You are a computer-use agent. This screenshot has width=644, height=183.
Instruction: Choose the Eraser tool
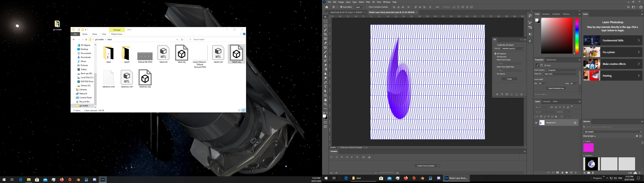pos(325,65)
